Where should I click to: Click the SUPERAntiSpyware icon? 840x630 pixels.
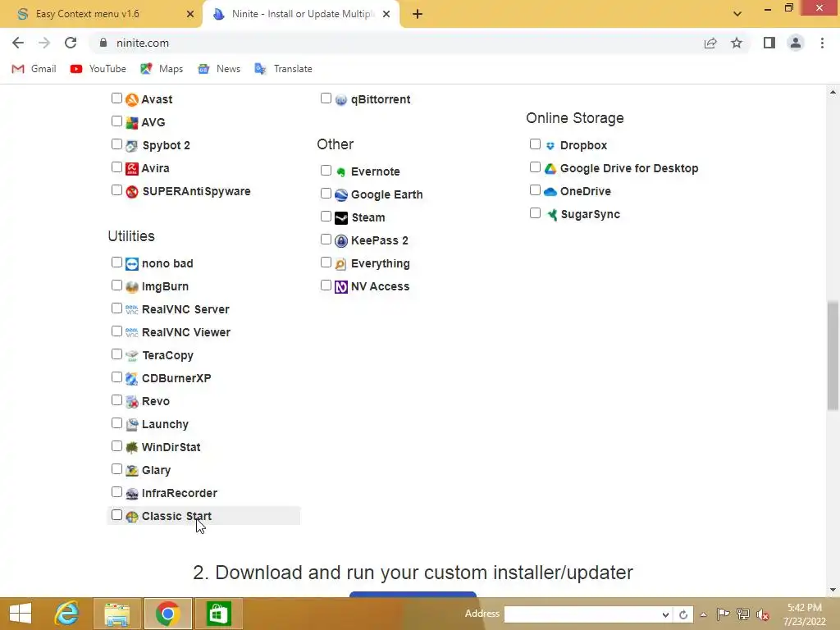click(x=132, y=192)
